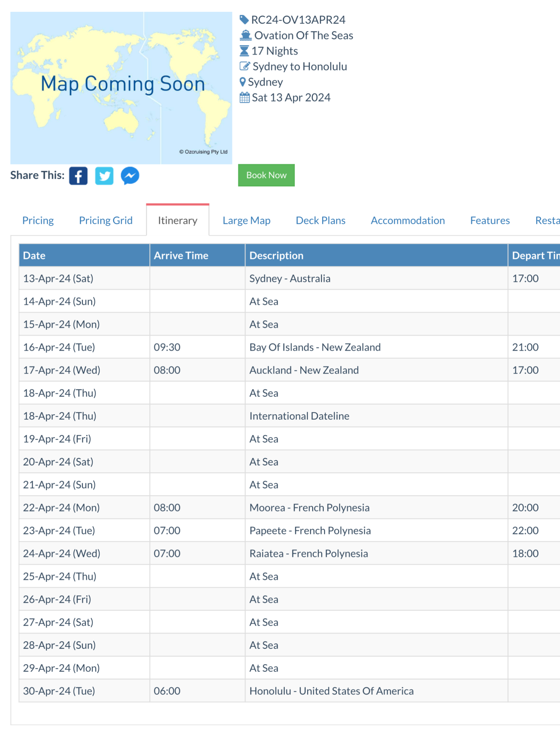Click 18:00 depart time for Raiatea
Viewport: 560px width, 747px height.
(526, 553)
